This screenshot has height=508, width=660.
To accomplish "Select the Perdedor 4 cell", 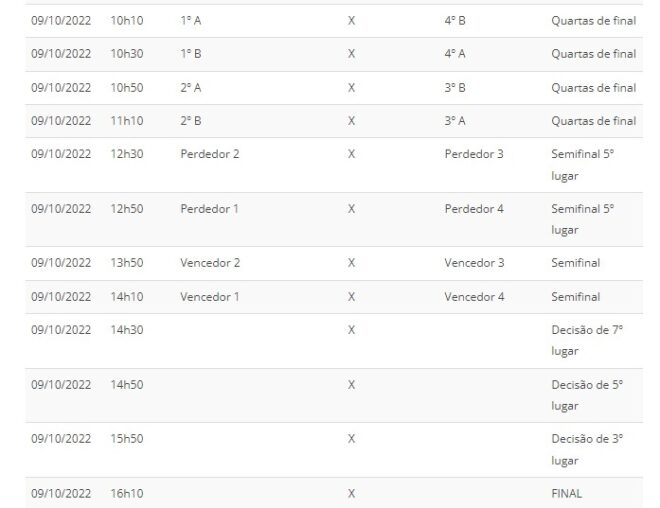I will coord(474,209).
